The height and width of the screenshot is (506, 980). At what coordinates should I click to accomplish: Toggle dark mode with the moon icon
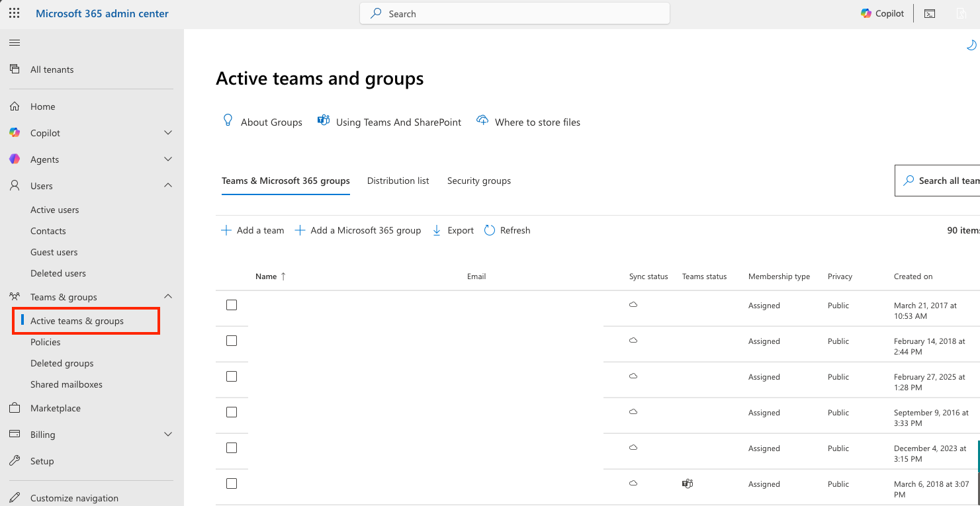971,45
